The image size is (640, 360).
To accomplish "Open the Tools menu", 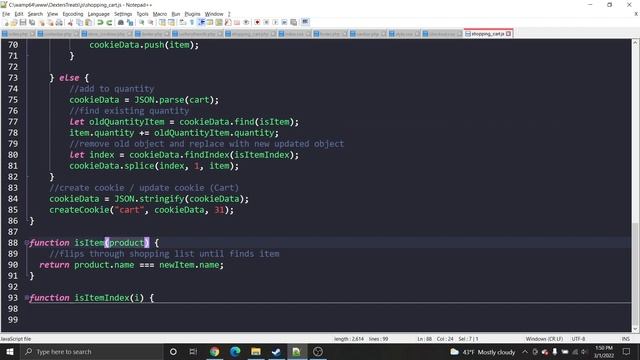I will [142, 14].
